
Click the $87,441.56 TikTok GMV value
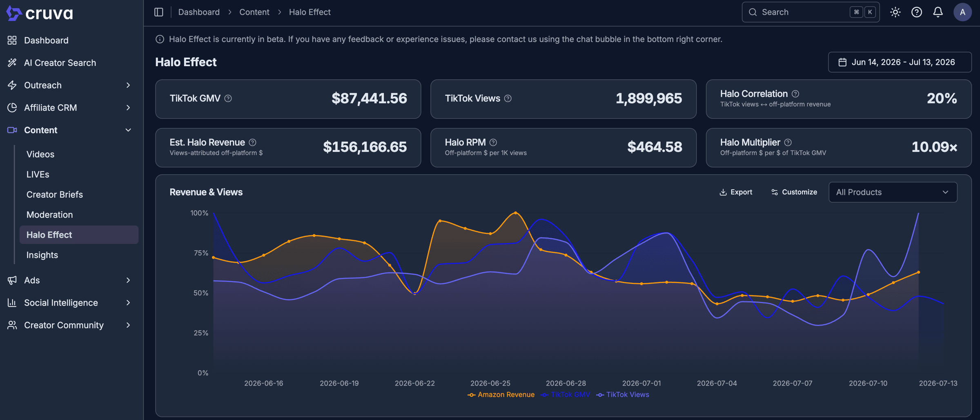(369, 98)
